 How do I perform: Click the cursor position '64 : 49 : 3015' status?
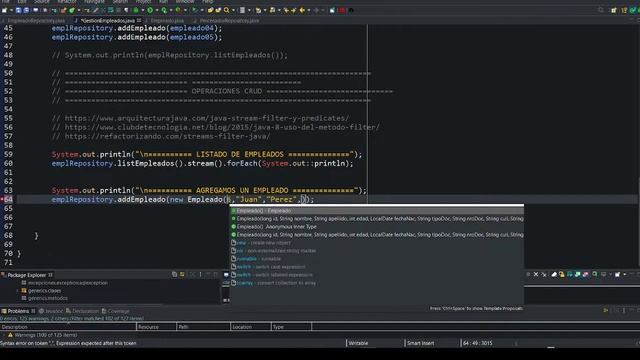click(x=478, y=343)
